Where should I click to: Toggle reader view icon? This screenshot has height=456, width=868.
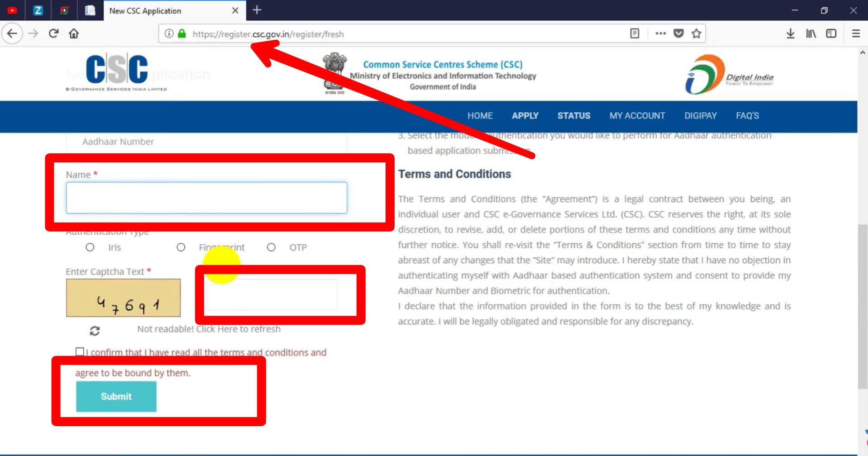[x=635, y=33]
